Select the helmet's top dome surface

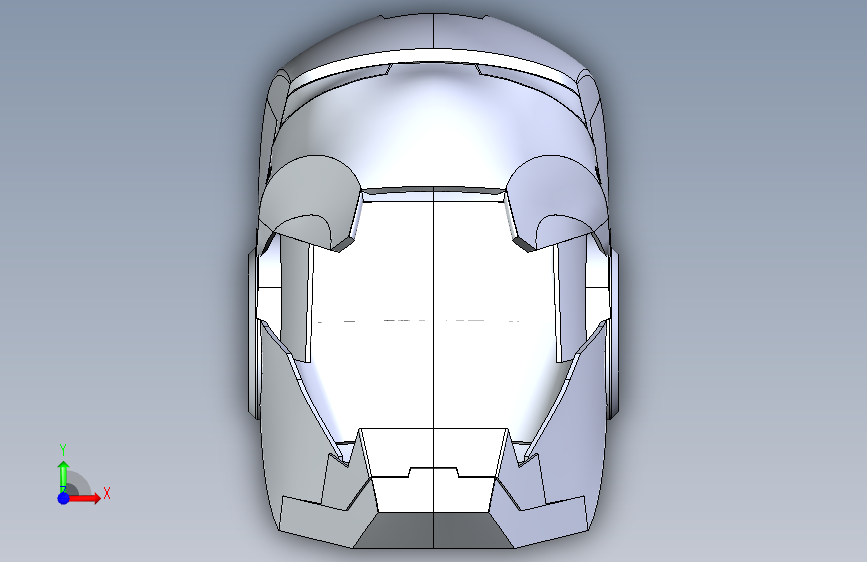pos(434,33)
